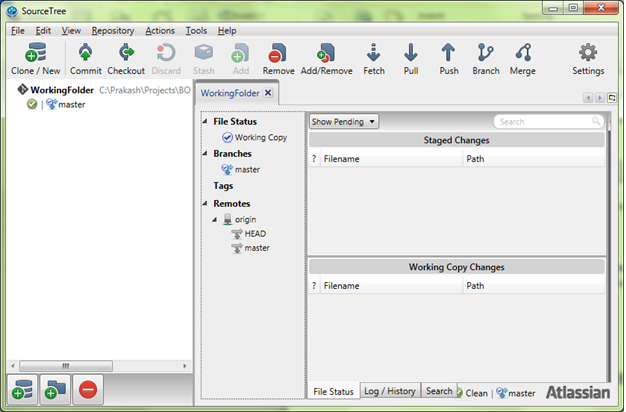
Task: Click the Remove toolbar icon
Action: tap(278, 53)
